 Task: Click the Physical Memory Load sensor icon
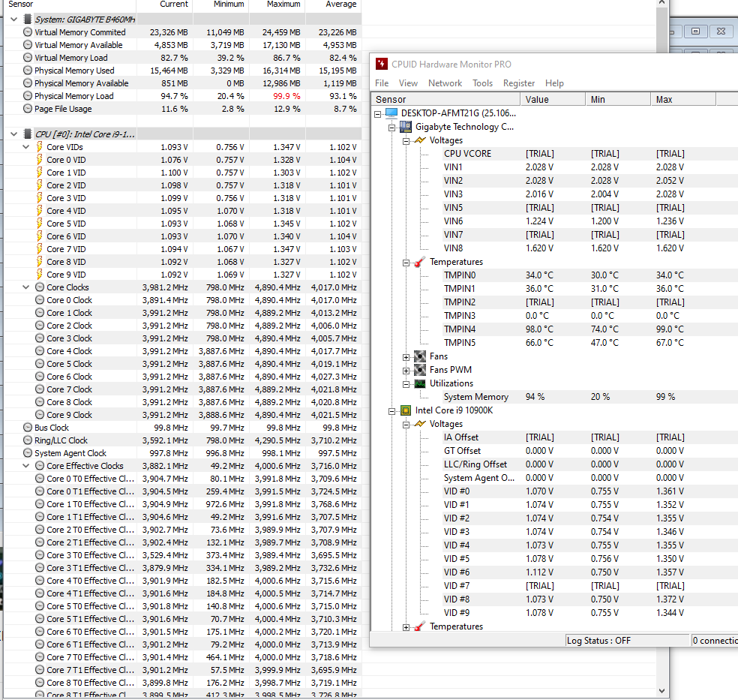point(28,95)
